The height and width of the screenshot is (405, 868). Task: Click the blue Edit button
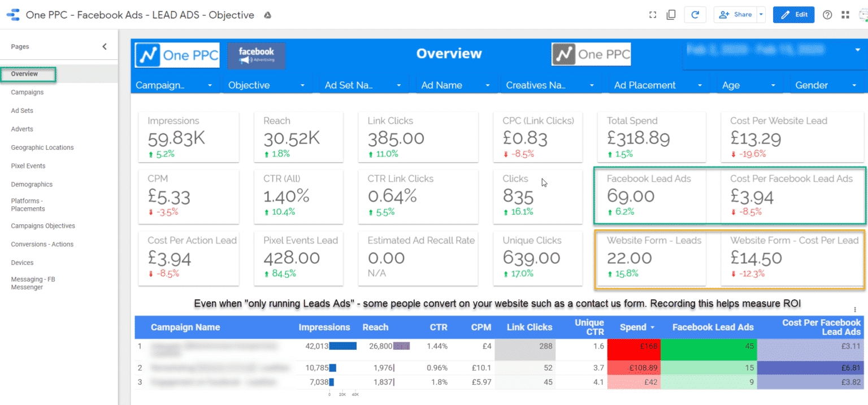793,15
